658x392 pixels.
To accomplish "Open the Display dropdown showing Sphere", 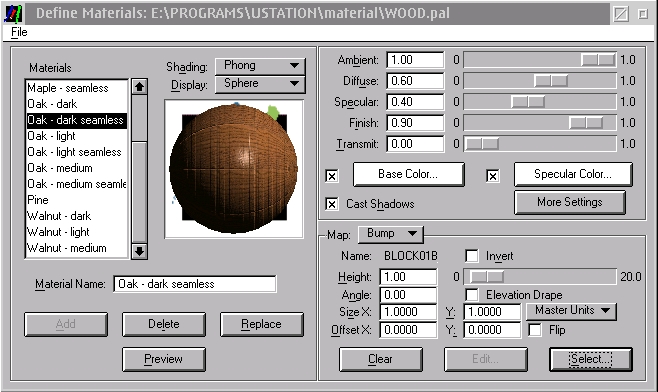I will point(260,84).
